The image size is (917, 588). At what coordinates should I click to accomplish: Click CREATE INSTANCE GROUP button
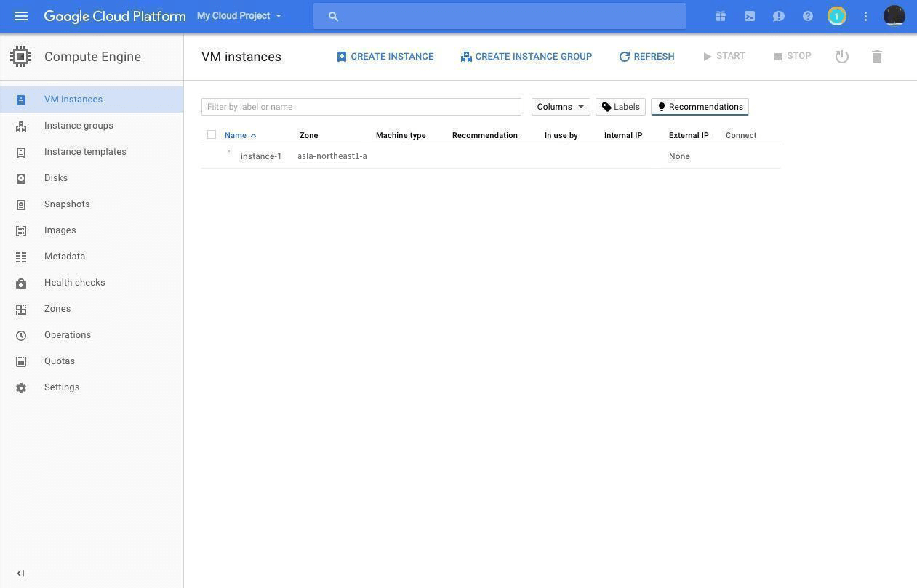(526, 57)
